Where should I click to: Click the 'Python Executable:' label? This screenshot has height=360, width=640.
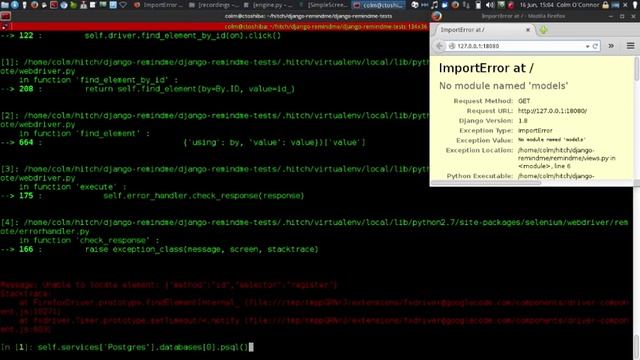tap(480, 176)
